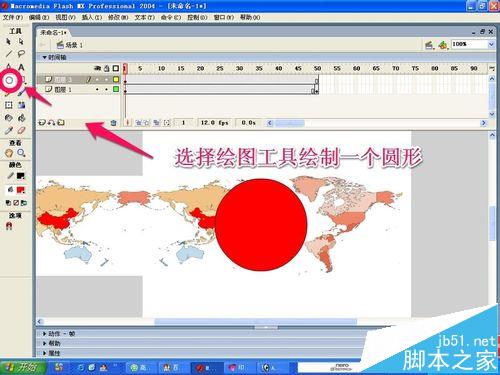Delete the selected layer trash icon
Image resolution: width=500 pixels, height=375 pixels.
click(x=113, y=123)
